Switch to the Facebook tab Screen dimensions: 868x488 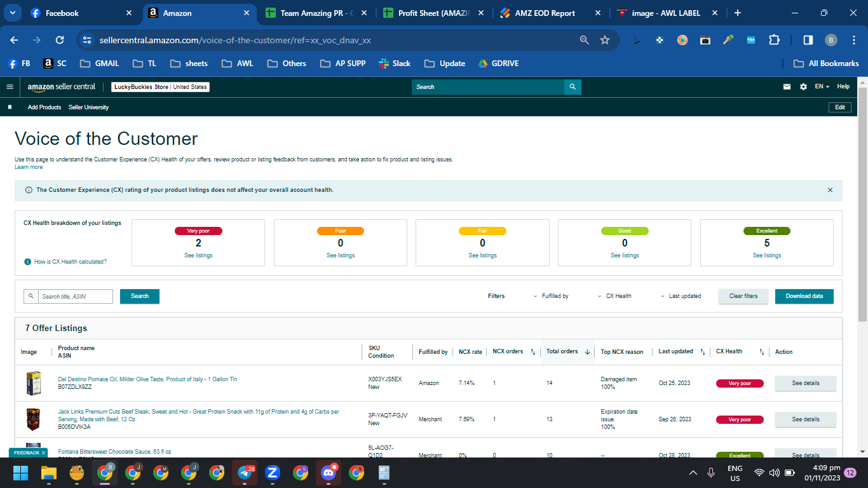point(81,13)
